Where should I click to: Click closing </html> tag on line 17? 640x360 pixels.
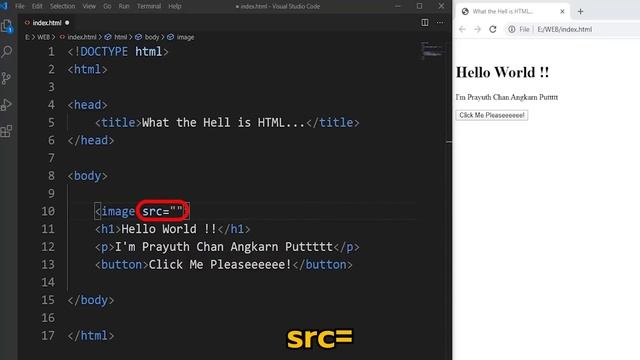[x=91, y=336]
